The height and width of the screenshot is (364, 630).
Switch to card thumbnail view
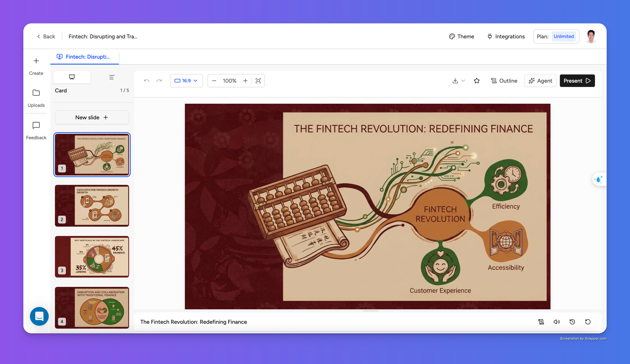[72, 77]
